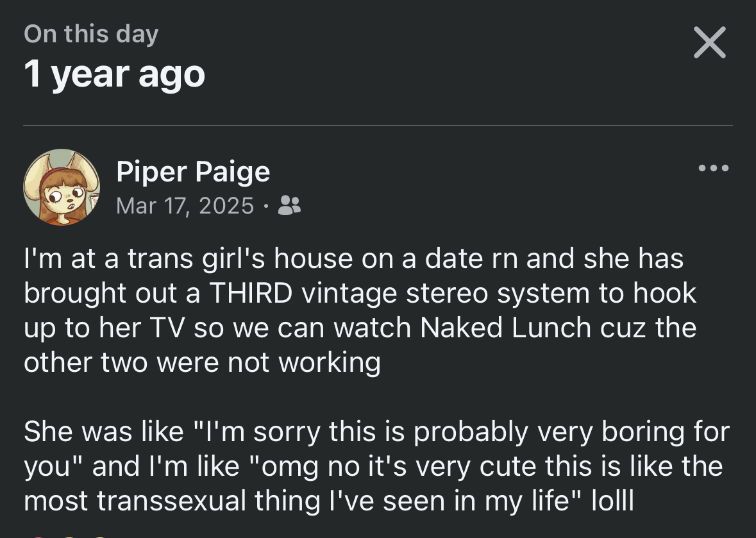Close the On this day memory view

(710, 43)
